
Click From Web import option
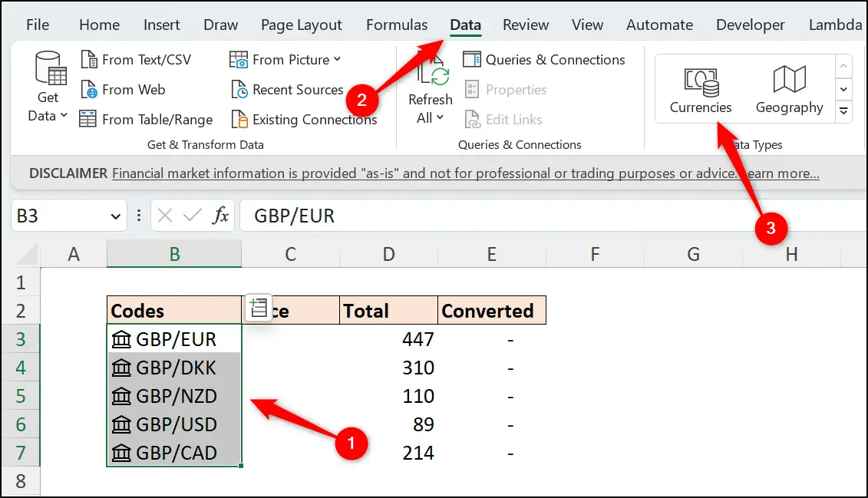123,90
